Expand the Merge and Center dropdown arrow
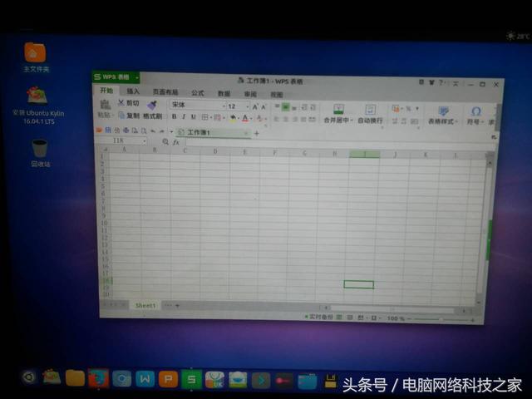The height and width of the screenshot is (399, 532). 352,120
